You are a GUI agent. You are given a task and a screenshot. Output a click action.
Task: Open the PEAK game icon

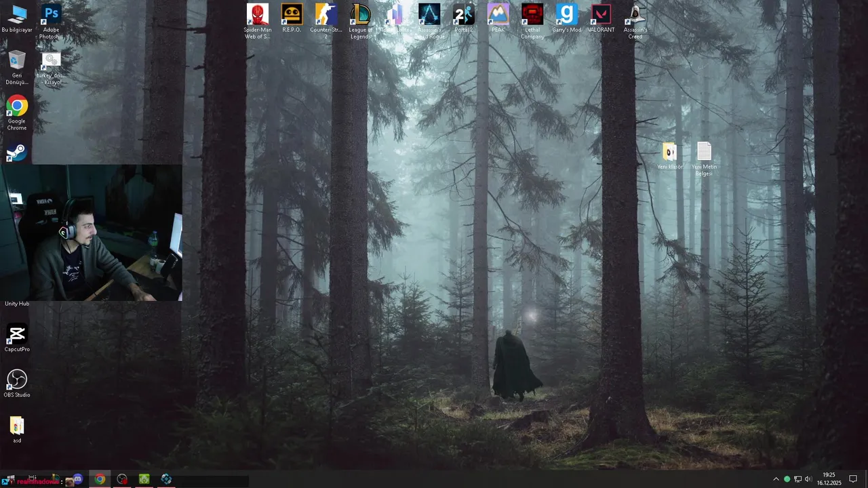(498, 18)
